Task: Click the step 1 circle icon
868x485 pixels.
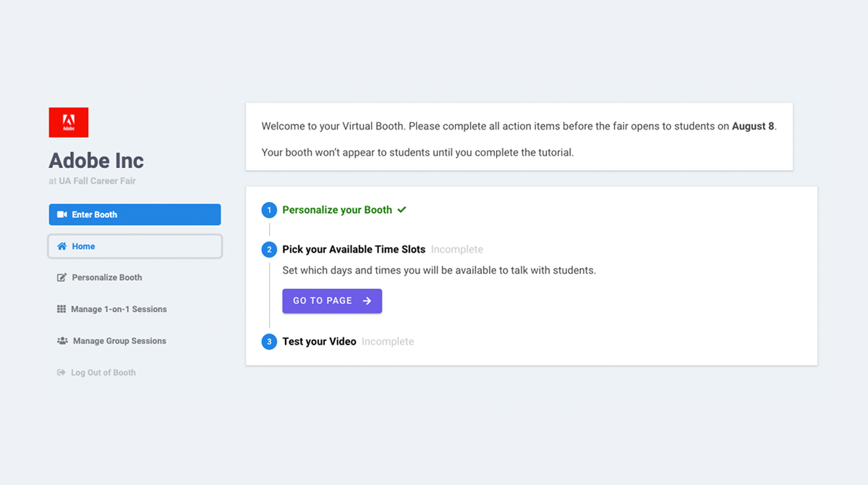Action: pos(269,210)
